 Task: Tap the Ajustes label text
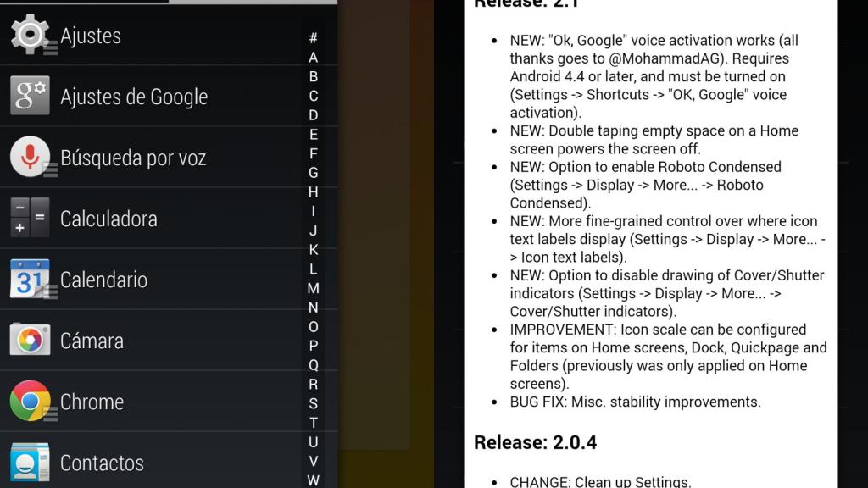point(89,36)
